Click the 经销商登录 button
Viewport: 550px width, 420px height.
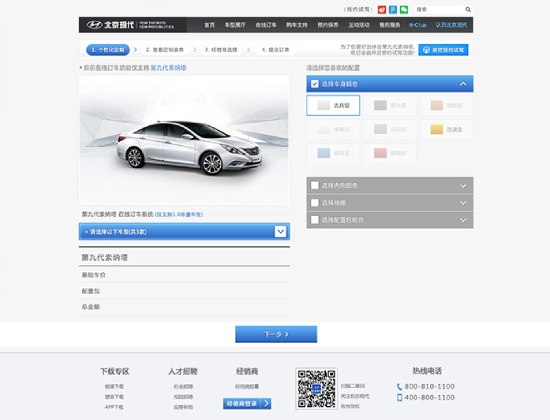(x=247, y=404)
